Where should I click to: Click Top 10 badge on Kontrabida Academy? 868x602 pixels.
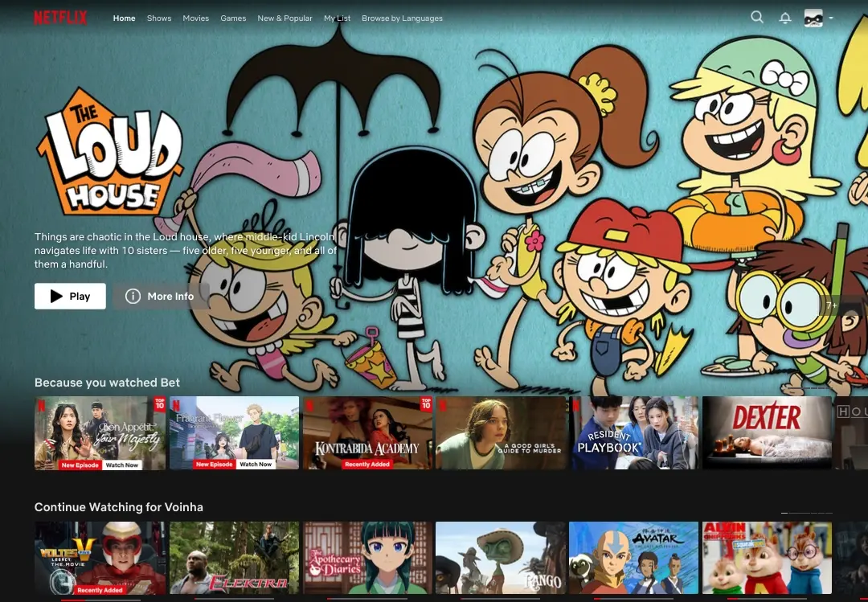[426, 404]
